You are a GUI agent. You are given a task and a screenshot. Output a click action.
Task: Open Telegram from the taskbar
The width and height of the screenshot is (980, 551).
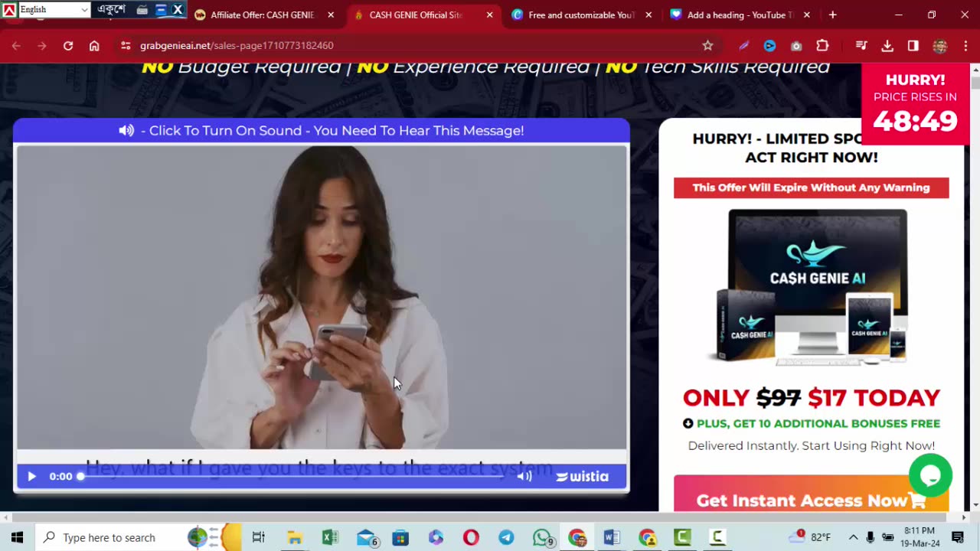(x=506, y=537)
